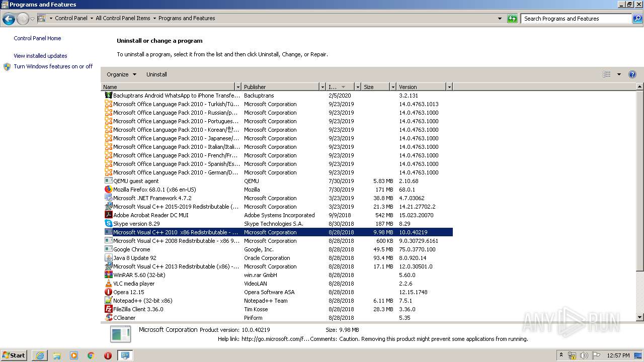This screenshot has height=362, width=644.
Task: Click in the Search Programs and Features field
Action: (576, 19)
